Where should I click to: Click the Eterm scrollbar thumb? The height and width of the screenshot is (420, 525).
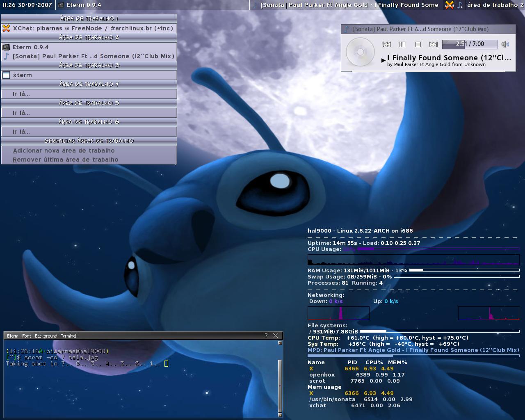[x=280, y=386]
